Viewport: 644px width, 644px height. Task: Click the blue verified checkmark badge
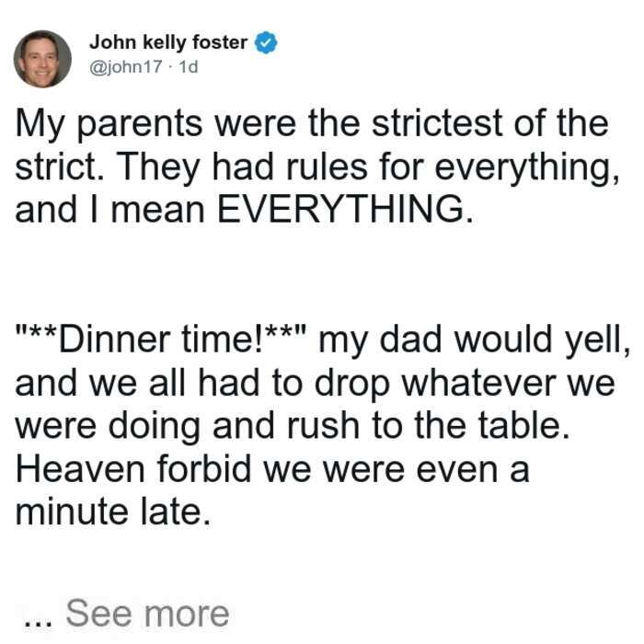[x=267, y=42]
